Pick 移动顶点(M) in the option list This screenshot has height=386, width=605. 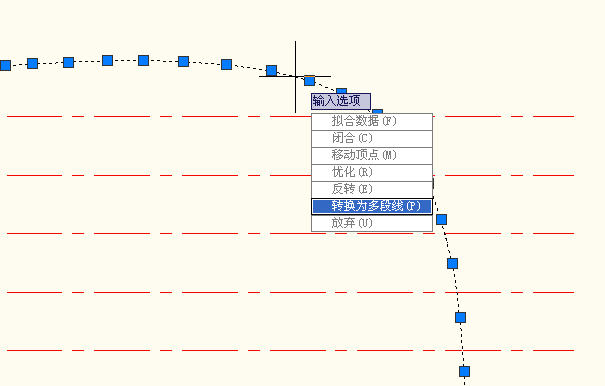click(x=372, y=156)
